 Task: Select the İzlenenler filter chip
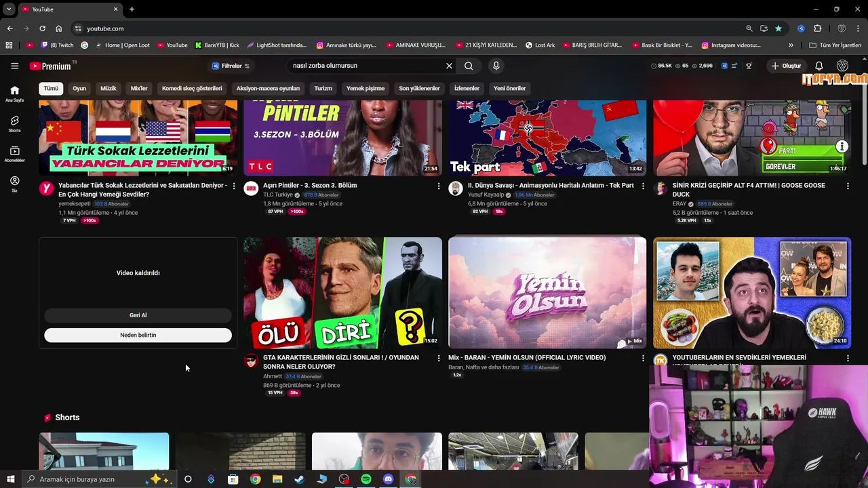click(467, 88)
